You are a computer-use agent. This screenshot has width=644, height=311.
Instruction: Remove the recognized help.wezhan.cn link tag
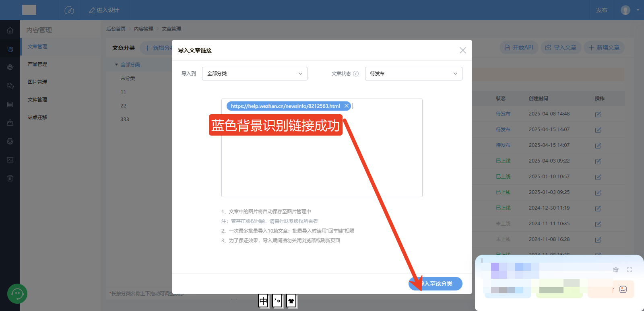pyautogui.click(x=347, y=106)
